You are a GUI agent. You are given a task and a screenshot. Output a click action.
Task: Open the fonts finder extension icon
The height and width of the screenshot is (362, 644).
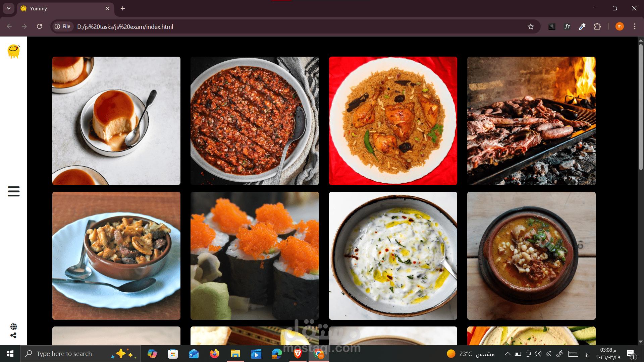click(567, 26)
